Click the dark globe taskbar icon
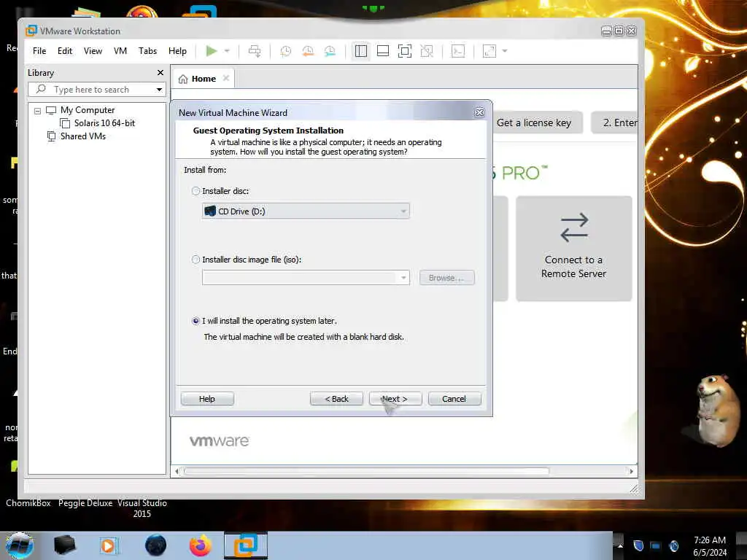This screenshot has width=747, height=560. (x=156, y=545)
